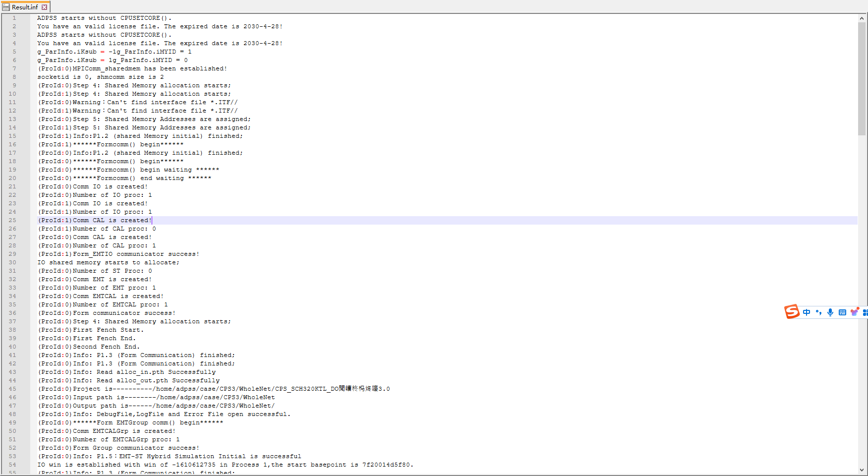Toggle Chinese/English input mode (中)
The height and width of the screenshot is (476, 868).
807,312
